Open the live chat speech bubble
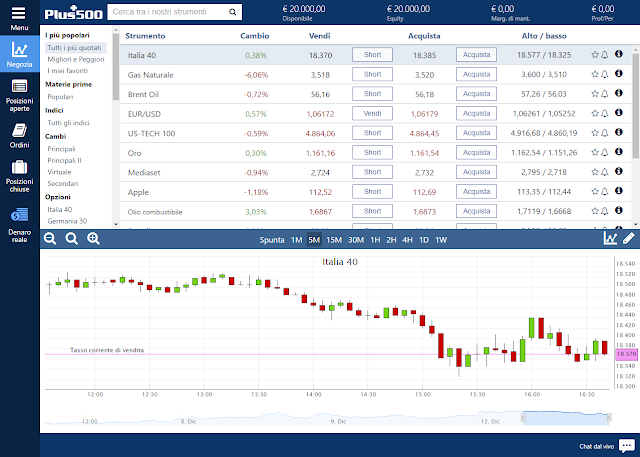The height and width of the screenshot is (457, 640). [627, 446]
